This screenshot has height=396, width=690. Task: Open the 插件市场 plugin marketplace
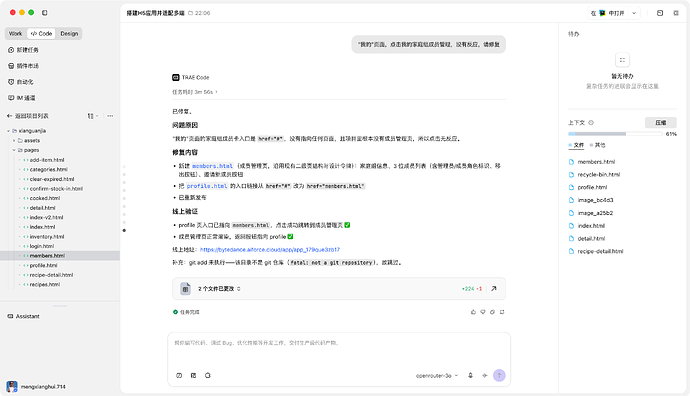(x=23, y=66)
